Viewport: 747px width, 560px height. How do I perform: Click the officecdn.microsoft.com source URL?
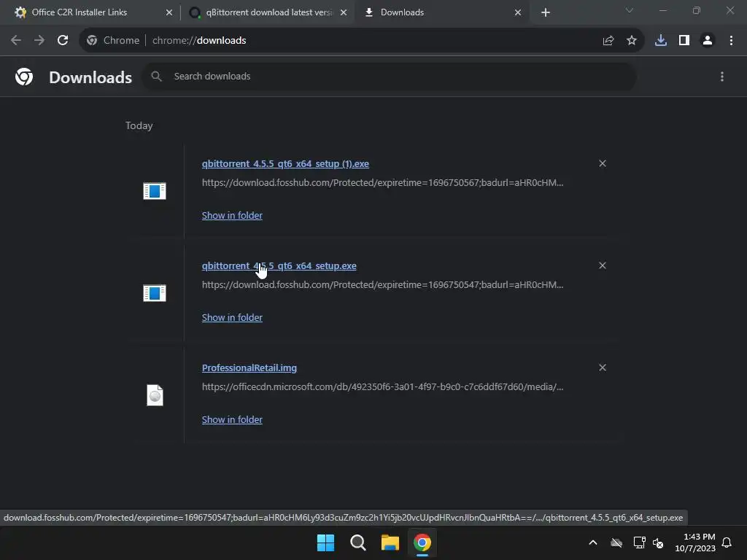(382, 386)
